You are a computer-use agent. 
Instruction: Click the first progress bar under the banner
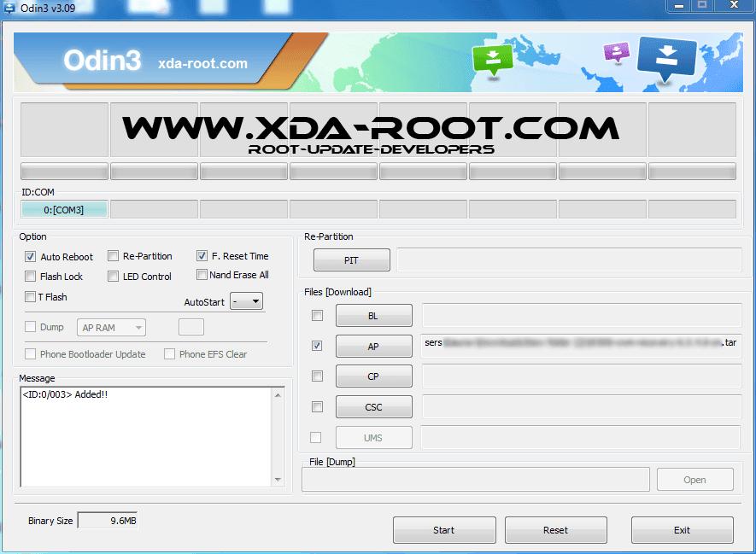point(65,171)
